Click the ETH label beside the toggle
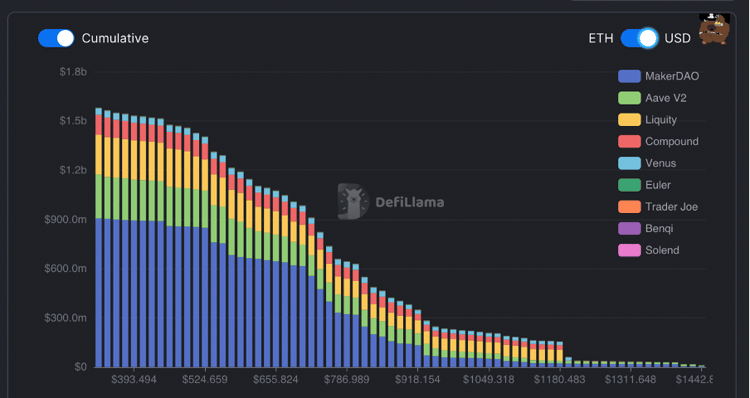This screenshot has height=398, width=750. (x=601, y=38)
